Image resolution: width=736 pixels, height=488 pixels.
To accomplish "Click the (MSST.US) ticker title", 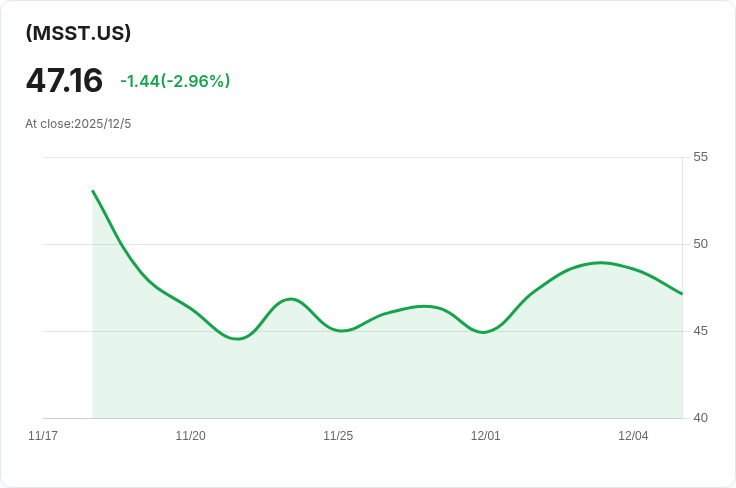I will [x=78, y=33].
